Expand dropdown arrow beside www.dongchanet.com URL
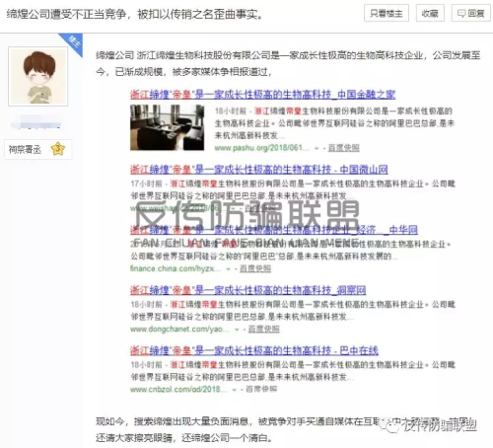 (237, 330)
